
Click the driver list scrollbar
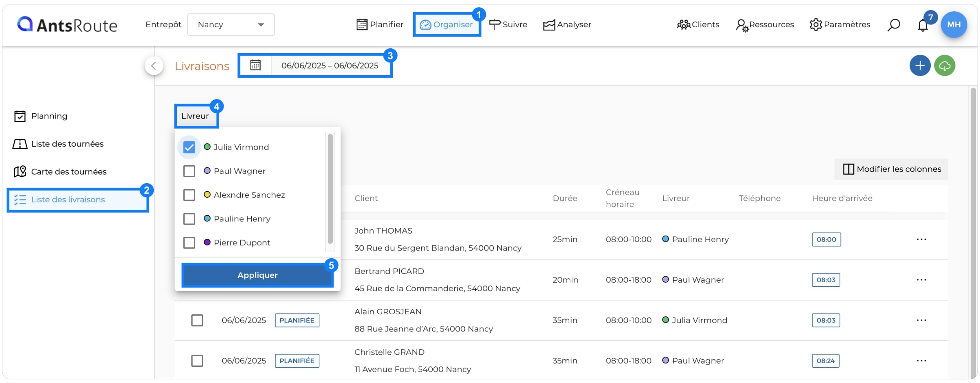coord(330,189)
